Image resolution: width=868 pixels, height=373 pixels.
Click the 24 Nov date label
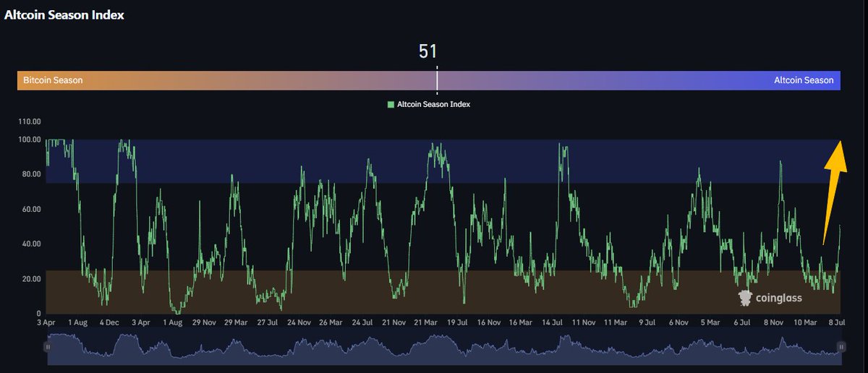click(299, 322)
